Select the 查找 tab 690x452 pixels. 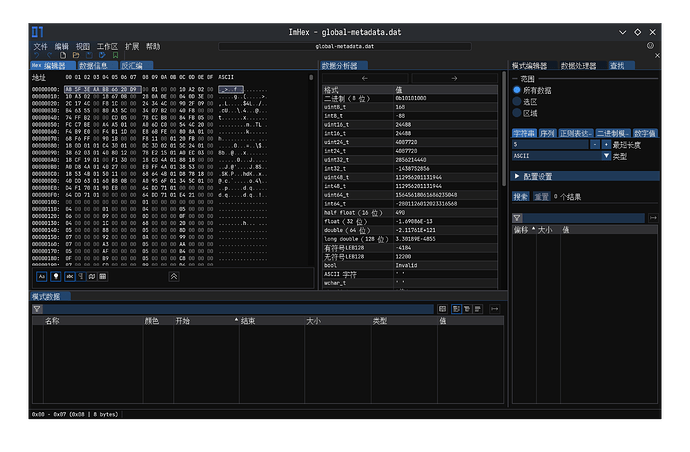coord(621,66)
